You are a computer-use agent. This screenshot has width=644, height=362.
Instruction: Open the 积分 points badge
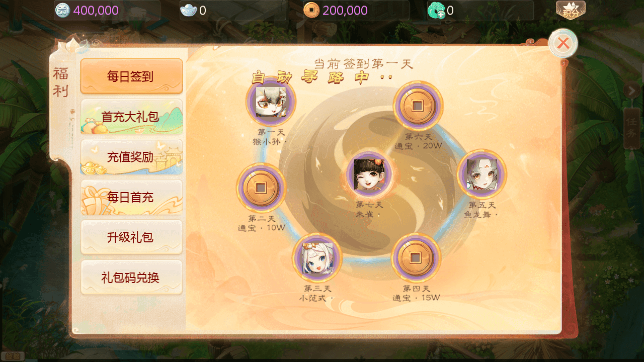pos(571,10)
